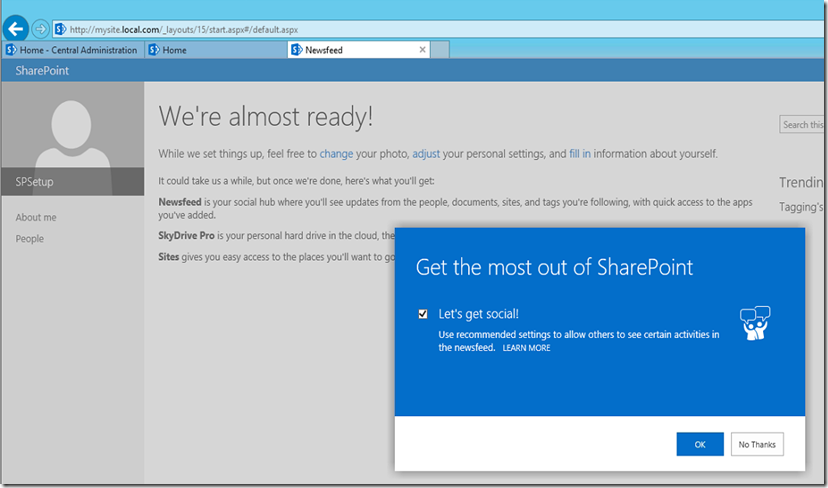Switch to Home - Central Administration tab
The image size is (828, 488).
(x=73, y=50)
